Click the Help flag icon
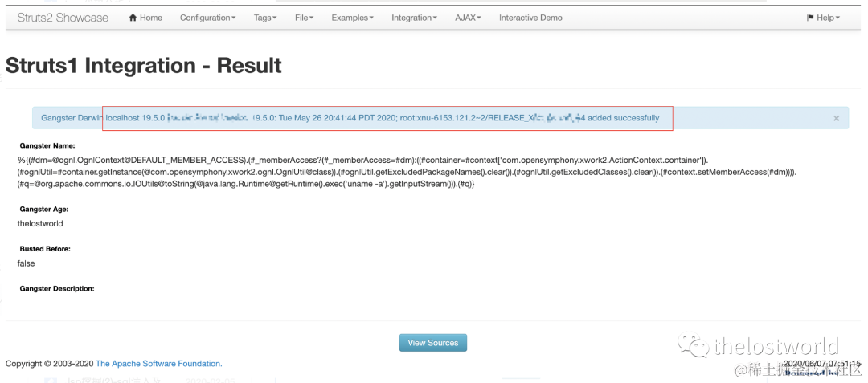Viewport: 868px width, 383px height. click(810, 18)
